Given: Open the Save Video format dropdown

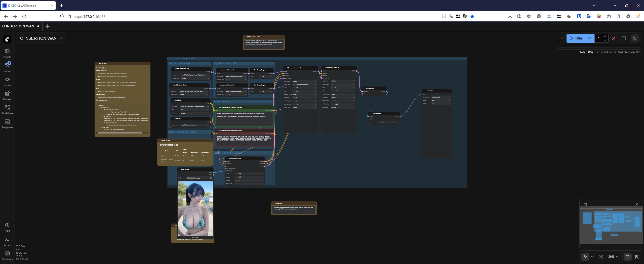Looking at the screenshot, I should pyautogui.click(x=441, y=100).
